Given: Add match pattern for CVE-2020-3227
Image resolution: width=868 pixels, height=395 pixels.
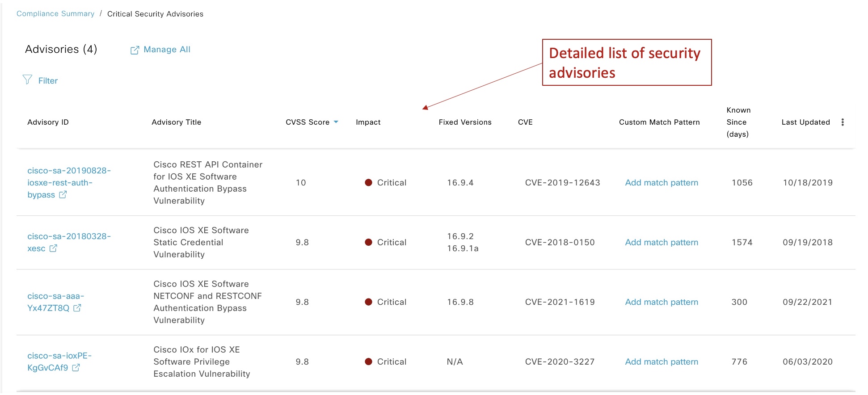Looking at the screenshot, I should (661, 362).
